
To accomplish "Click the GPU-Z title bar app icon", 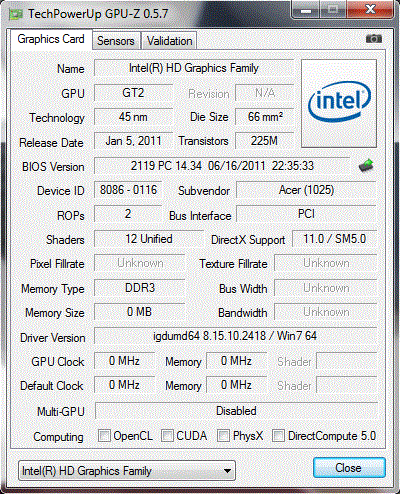I will tap(16, 14).
